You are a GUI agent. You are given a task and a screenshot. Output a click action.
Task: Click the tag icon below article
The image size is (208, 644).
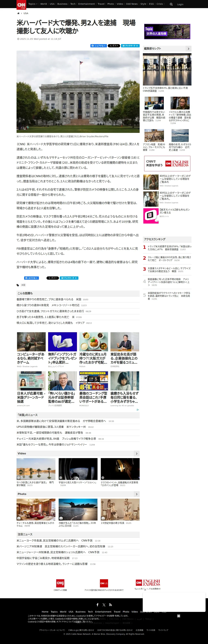tap(18, 285)
